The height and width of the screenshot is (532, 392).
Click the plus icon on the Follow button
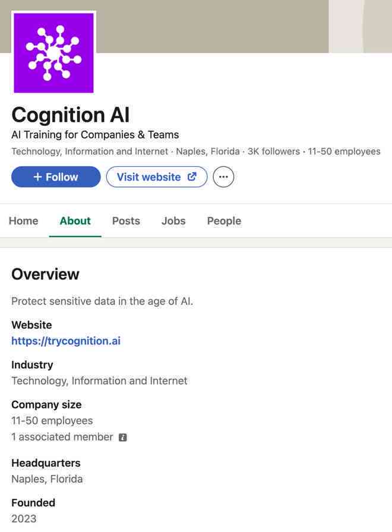[37, 177]
